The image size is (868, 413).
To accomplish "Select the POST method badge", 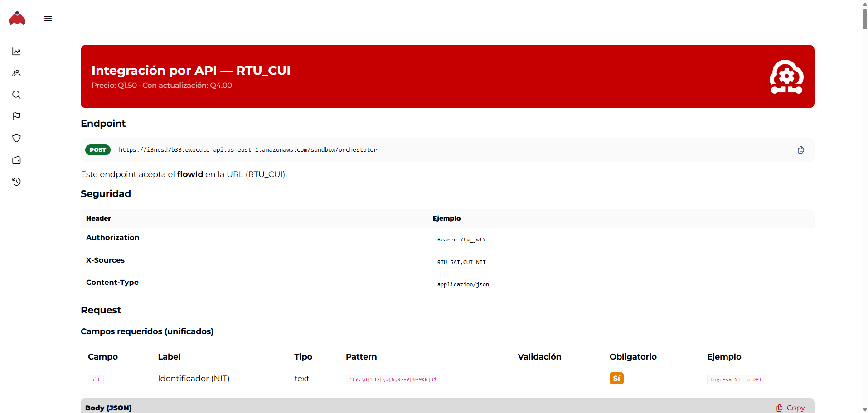I will [98, 149].
